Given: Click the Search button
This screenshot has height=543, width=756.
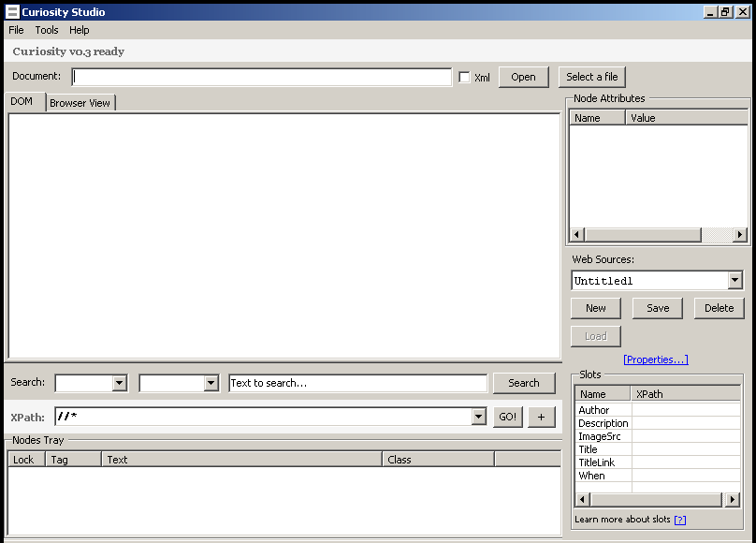Looking at the screenshot, I should [524, 384].
